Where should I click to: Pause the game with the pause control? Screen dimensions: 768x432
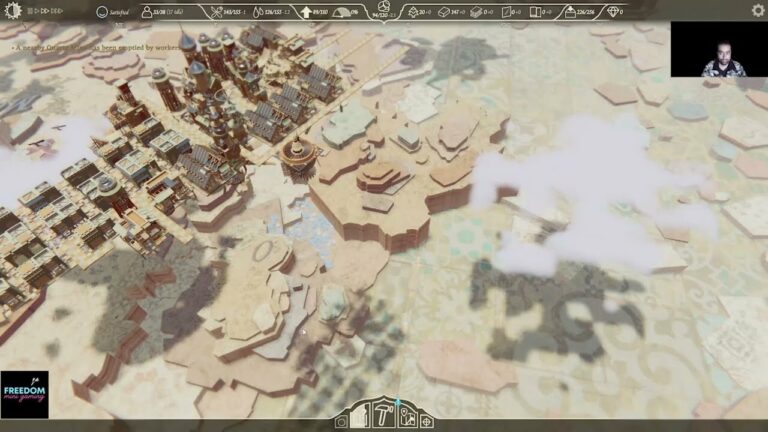[x=30, y=11]
